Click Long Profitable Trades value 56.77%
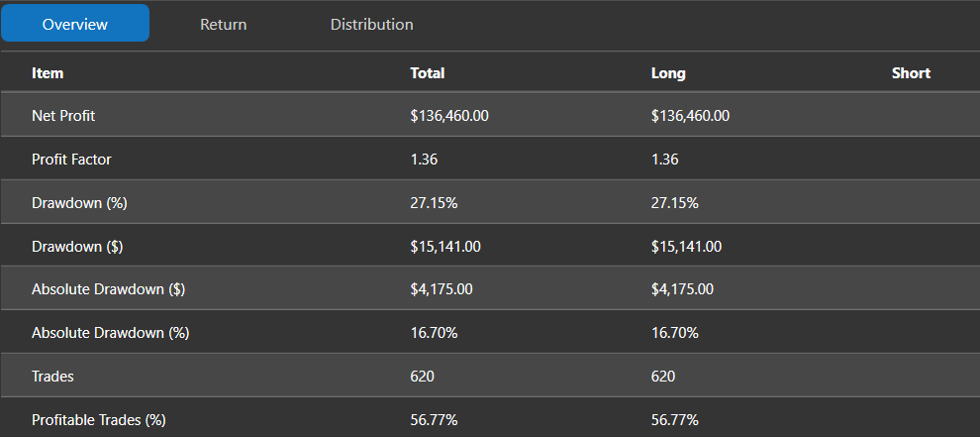Viewport: 980px width, 437px height. point(674,419)
